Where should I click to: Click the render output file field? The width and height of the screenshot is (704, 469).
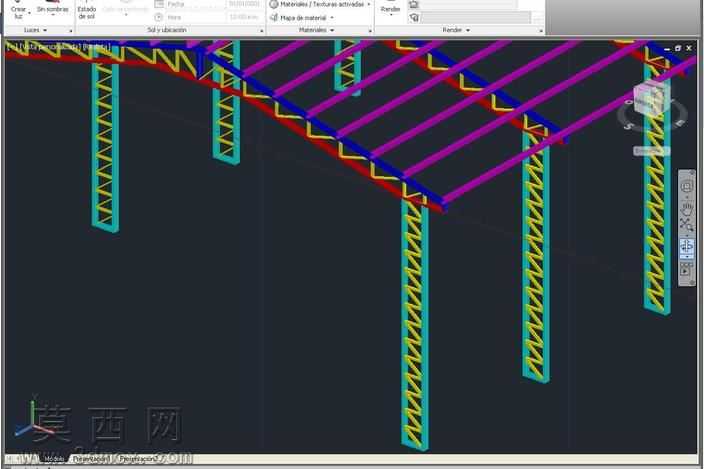pyautogui.click(x=476, y=18)
